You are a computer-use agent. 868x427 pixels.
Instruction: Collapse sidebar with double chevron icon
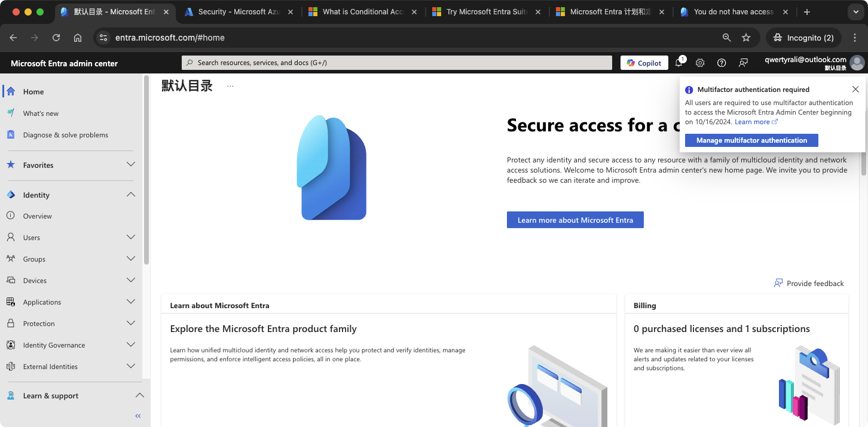[138, 416]
